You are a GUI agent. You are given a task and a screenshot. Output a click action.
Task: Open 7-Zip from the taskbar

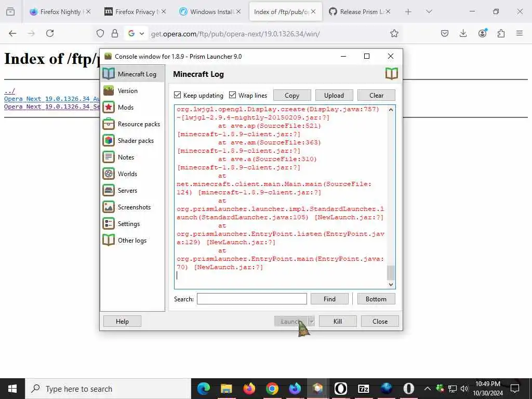363,389
